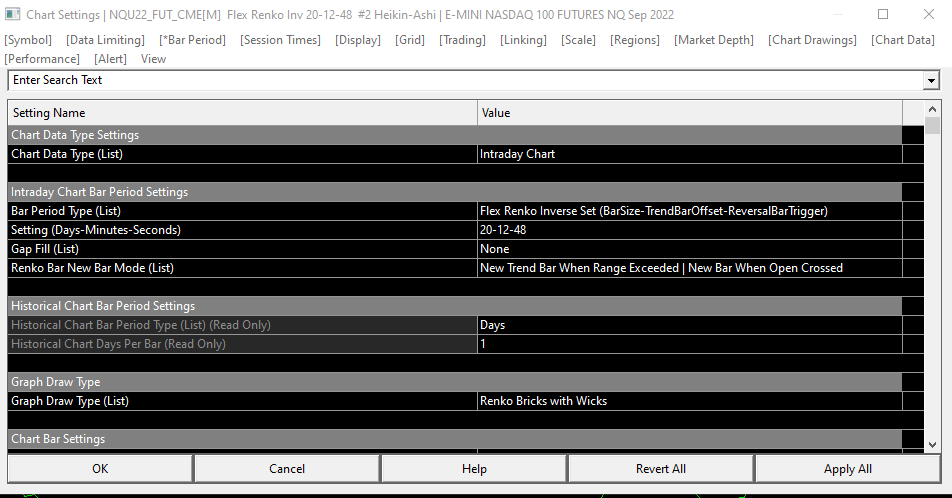952x498 pixels.
Task: Select Intraday Chart Bar Period Settings header
Action: (x=455, y=192)
